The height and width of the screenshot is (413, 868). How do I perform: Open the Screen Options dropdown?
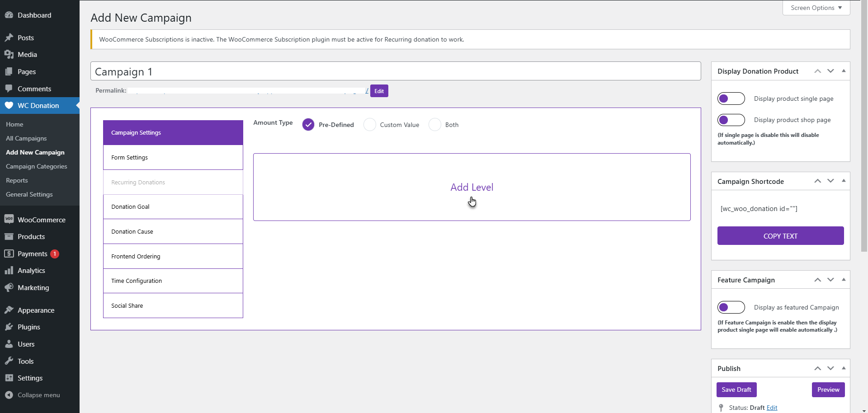[x=816, y=8]
